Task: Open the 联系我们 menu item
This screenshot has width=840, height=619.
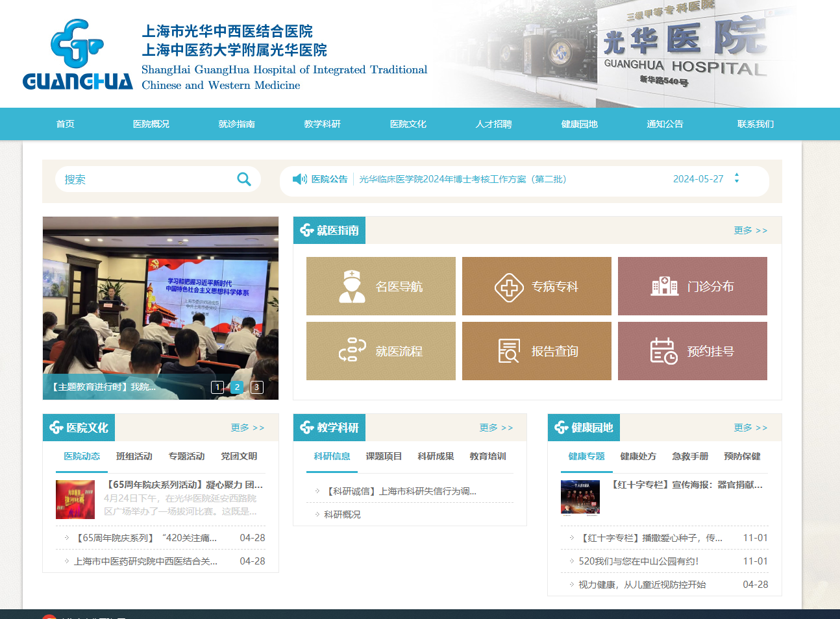Action: (x=756, y=124)
